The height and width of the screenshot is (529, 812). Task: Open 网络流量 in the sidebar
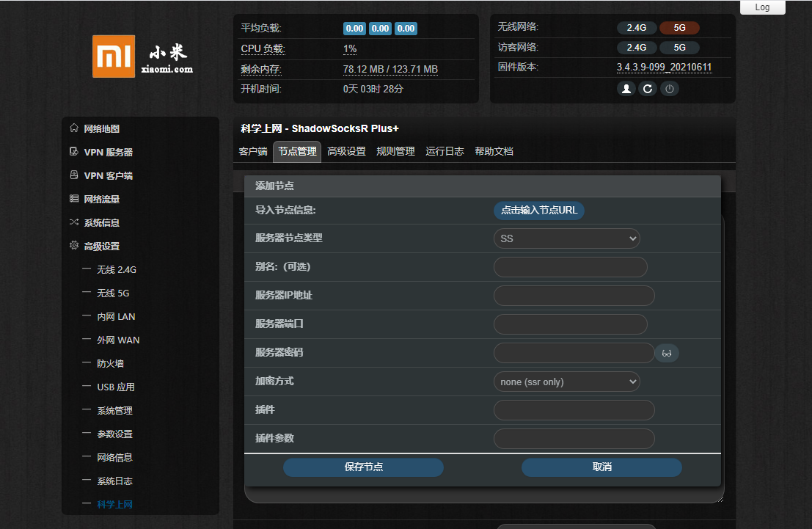coord(101,200)
